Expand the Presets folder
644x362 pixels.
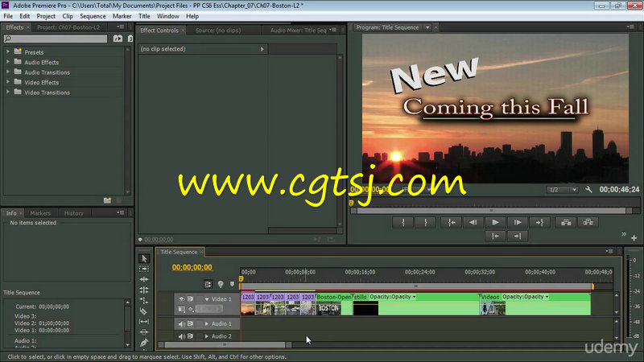8,51
